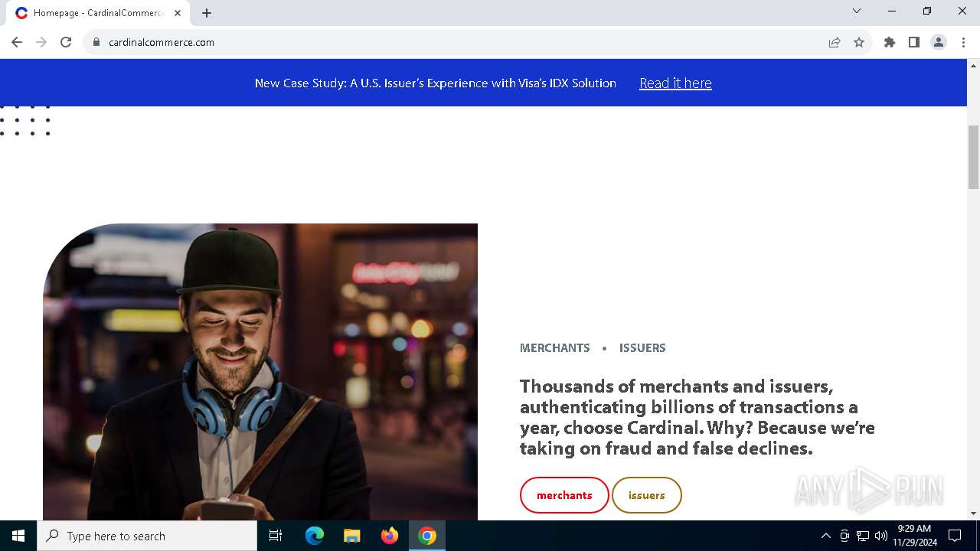Click the taskbar search box

pyautogui.click(x=147, y=536)
